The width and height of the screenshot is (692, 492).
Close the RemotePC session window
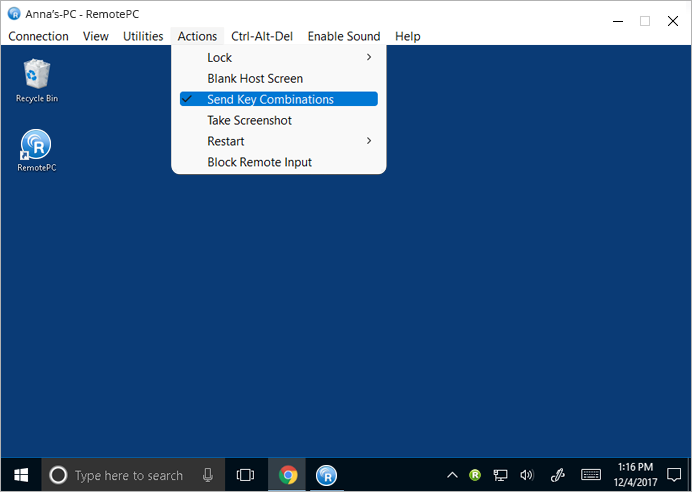[673, 21]
